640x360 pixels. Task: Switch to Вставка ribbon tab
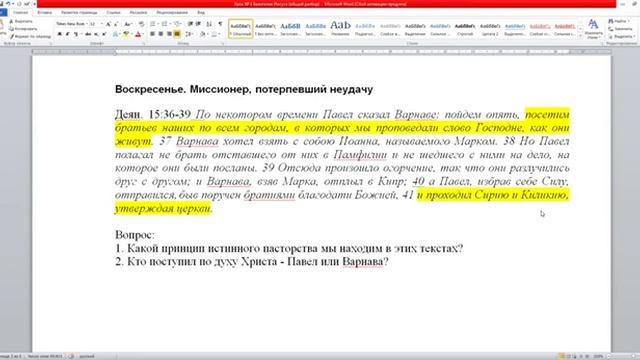pos(44,13)
